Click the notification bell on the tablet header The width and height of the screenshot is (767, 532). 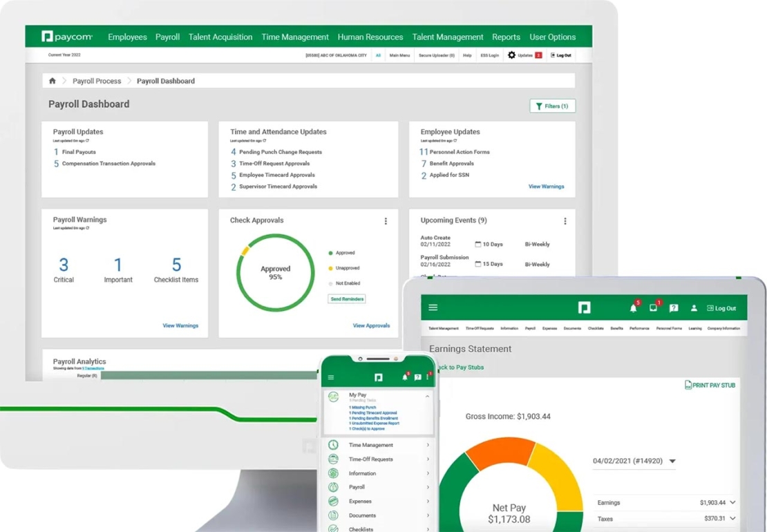pos(633,307)
